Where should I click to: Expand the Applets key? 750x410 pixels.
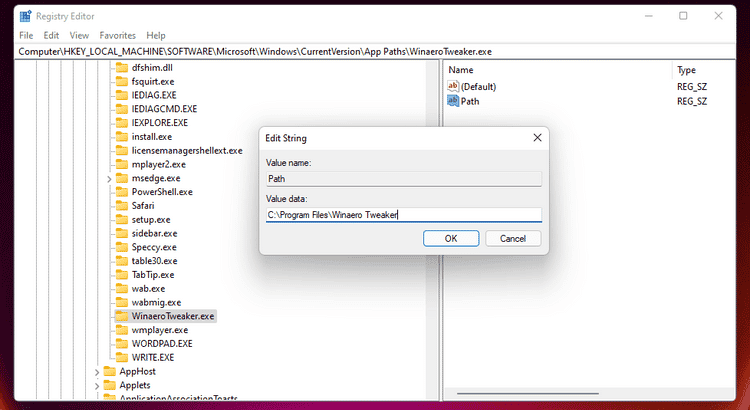coord(97,386)
